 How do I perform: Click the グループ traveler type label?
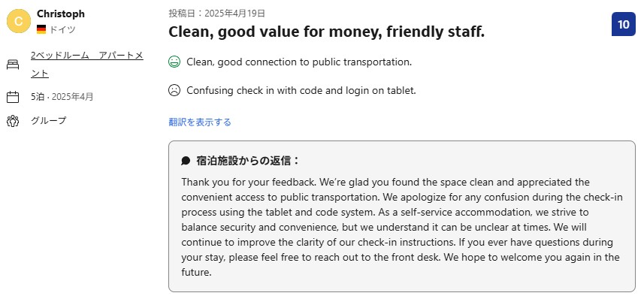click(x=49, y=121)
